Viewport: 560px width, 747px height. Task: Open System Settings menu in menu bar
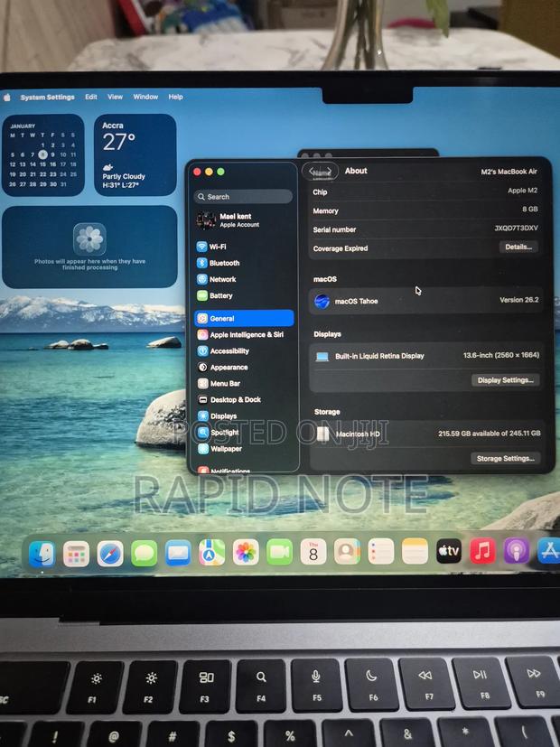pos(47,98)
